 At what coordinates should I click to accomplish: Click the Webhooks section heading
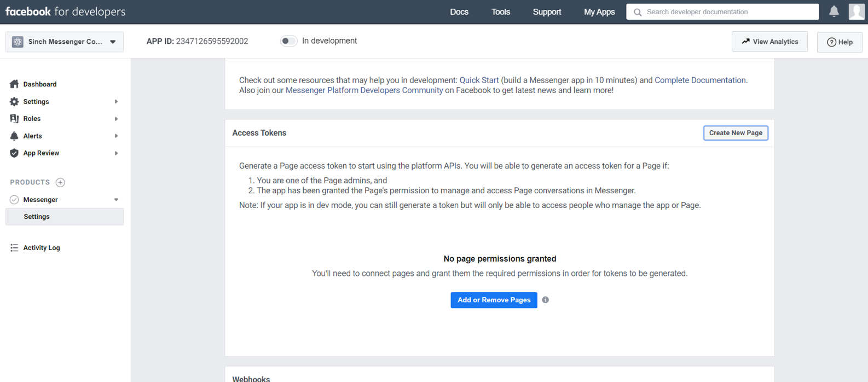click(251, 378)
